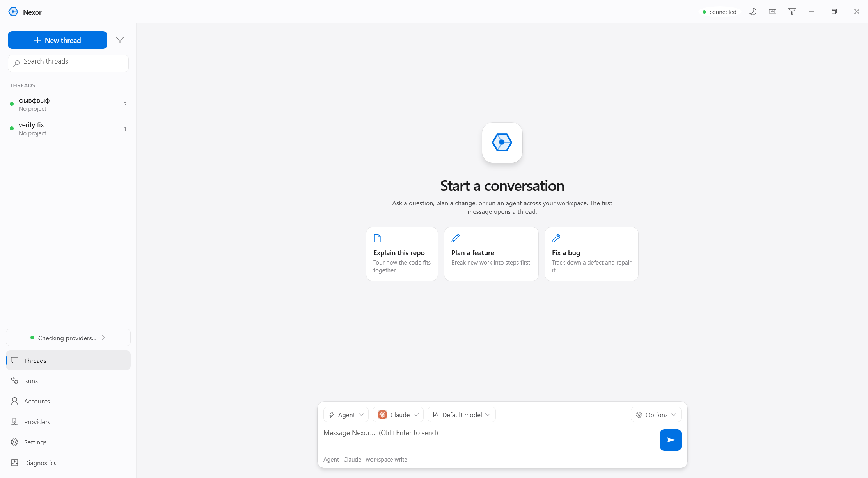
Task: Open the Default model dropdown
Action: 462,414
